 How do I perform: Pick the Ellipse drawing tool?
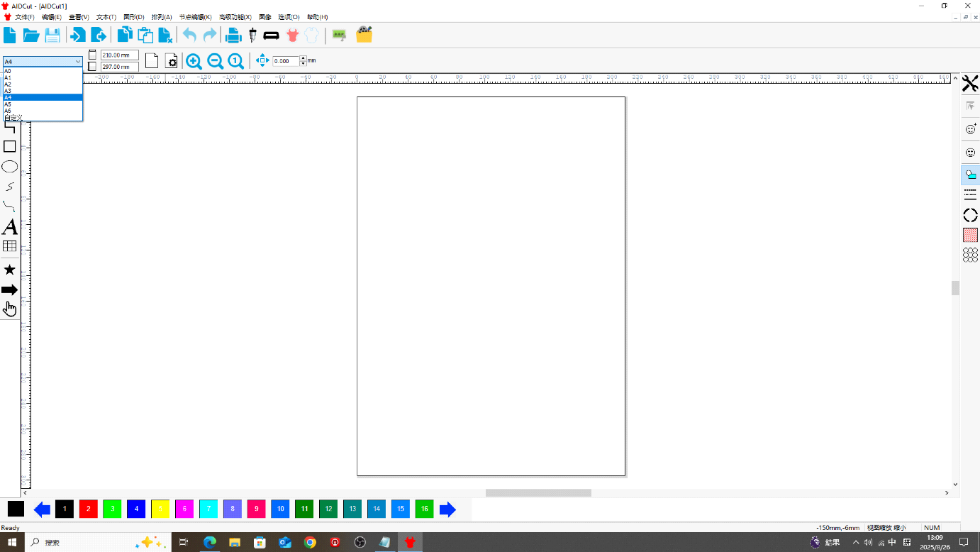tap(10, 167)
